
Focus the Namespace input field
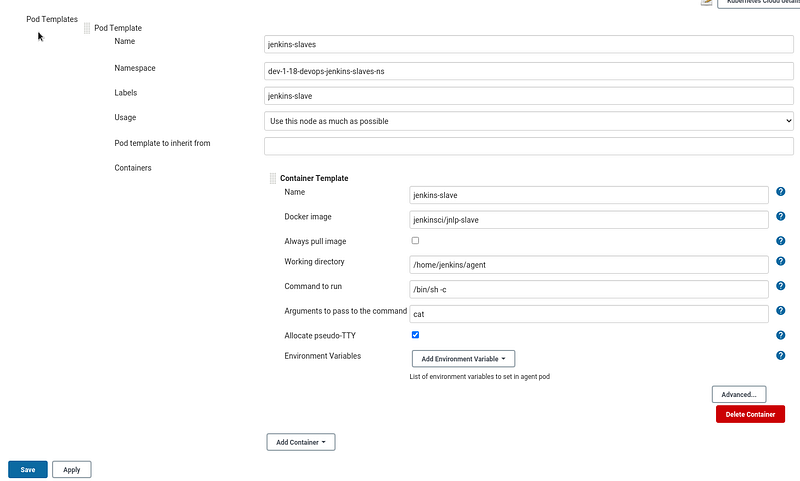point(529,71)
